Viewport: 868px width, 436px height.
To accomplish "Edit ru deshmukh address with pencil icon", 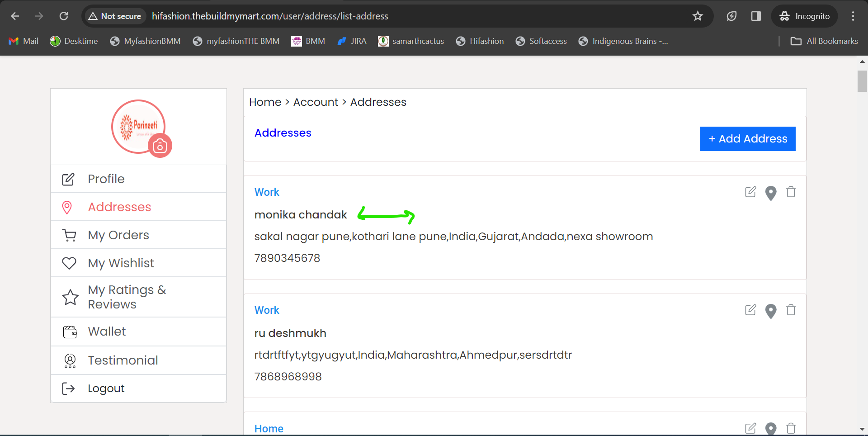I will (x=750, y=310).
